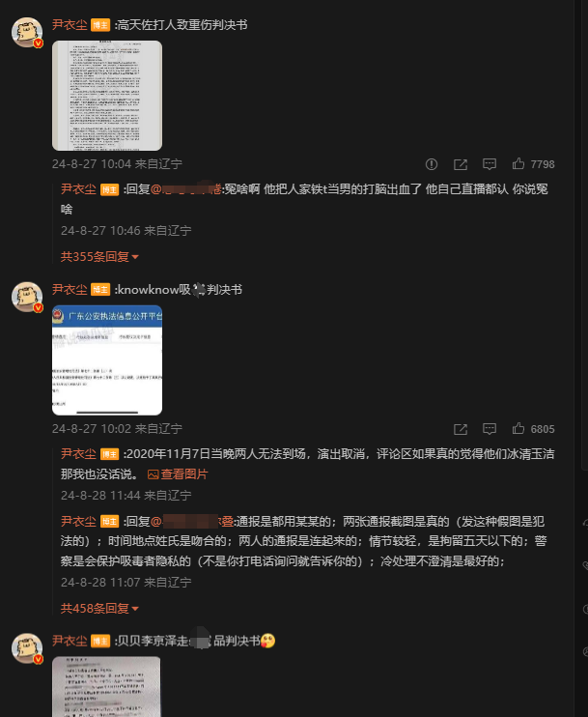Open 尹衣尘 profile from first comment
This screenshot has width=588, height=717.
coord(70,25)
